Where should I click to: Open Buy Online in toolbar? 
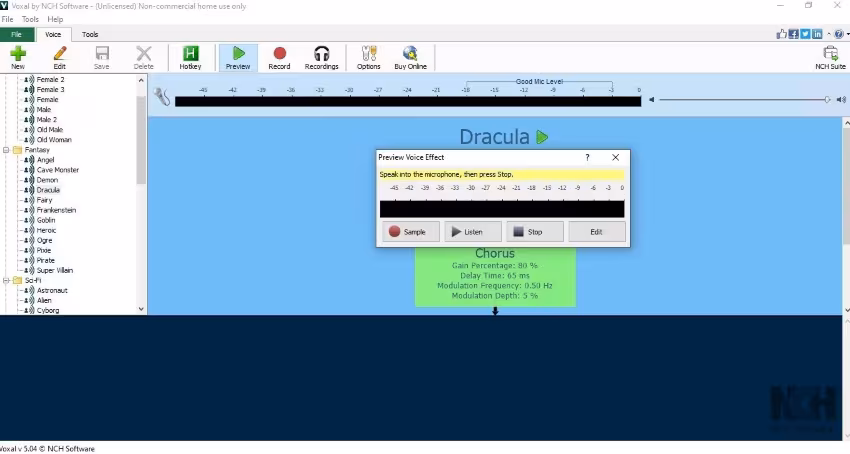410,57
